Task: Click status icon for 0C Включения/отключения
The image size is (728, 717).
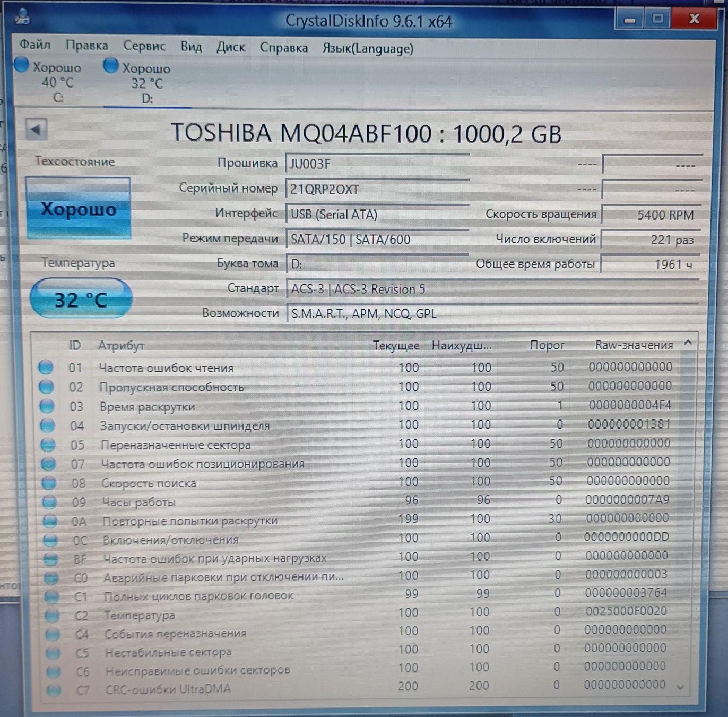Action: [x=51, y=540]
